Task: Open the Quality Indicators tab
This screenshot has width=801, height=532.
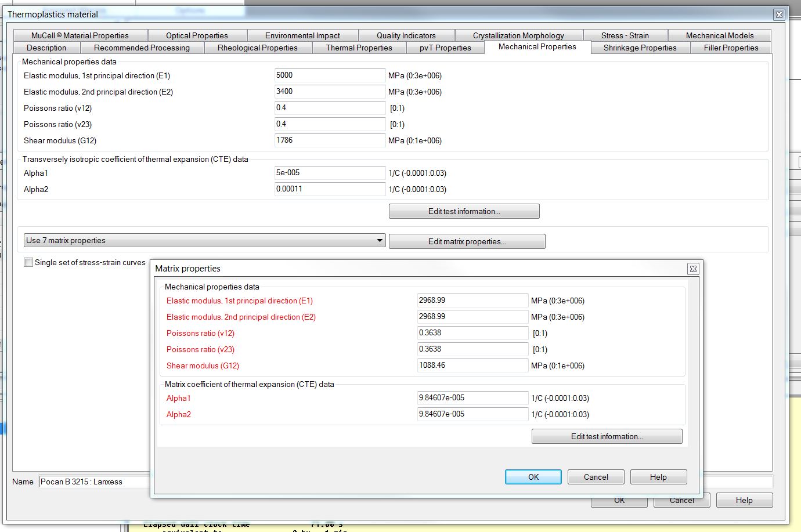Action: point(406,35)
